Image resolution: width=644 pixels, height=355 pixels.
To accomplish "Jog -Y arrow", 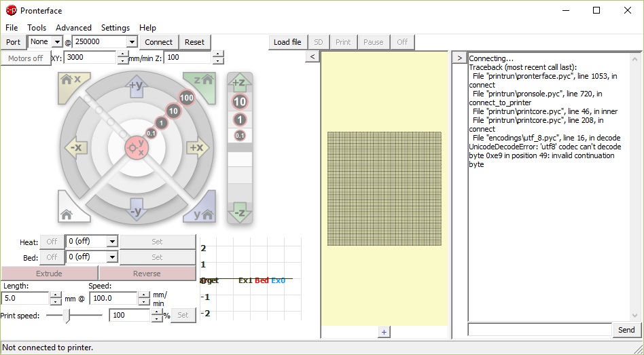I will [x=137, y=209].
